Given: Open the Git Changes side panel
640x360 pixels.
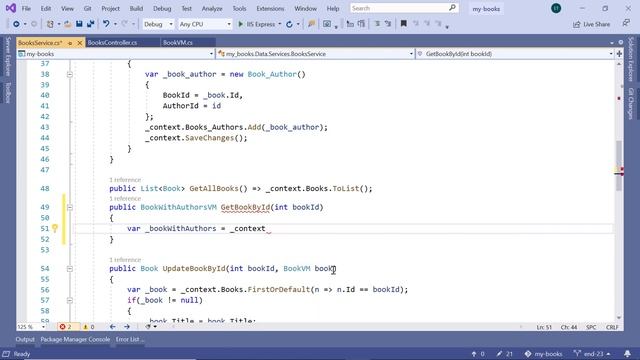Looking at the screenshot, I should coord(631,104).
